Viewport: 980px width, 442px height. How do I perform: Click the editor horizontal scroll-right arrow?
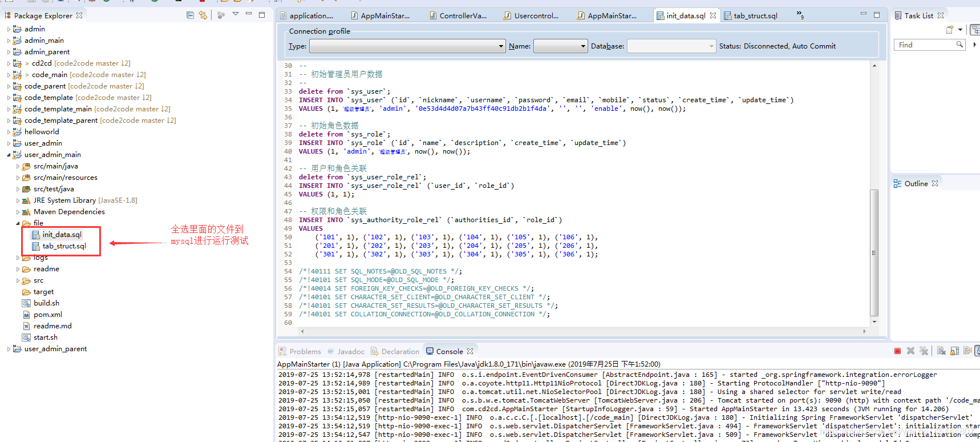pyautogui.click(x=864, y=331)
